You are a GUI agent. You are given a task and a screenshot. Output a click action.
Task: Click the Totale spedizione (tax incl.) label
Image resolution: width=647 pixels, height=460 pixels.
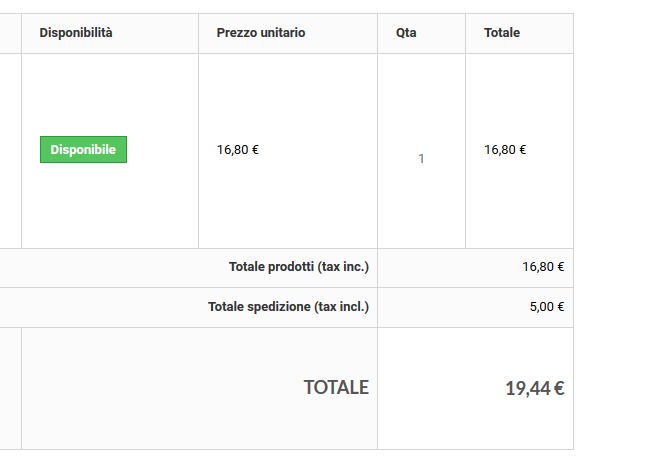(x=288, y=307)
